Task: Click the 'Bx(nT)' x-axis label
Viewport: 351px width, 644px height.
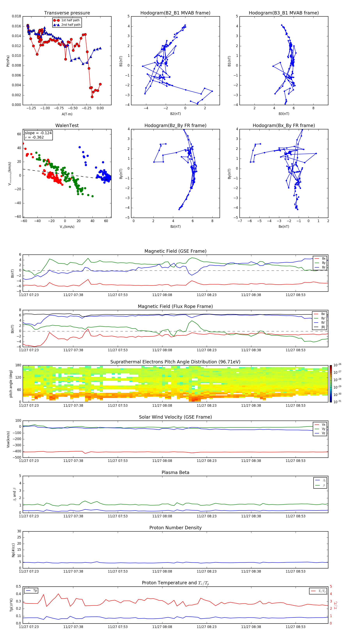Action: point(284,227)
